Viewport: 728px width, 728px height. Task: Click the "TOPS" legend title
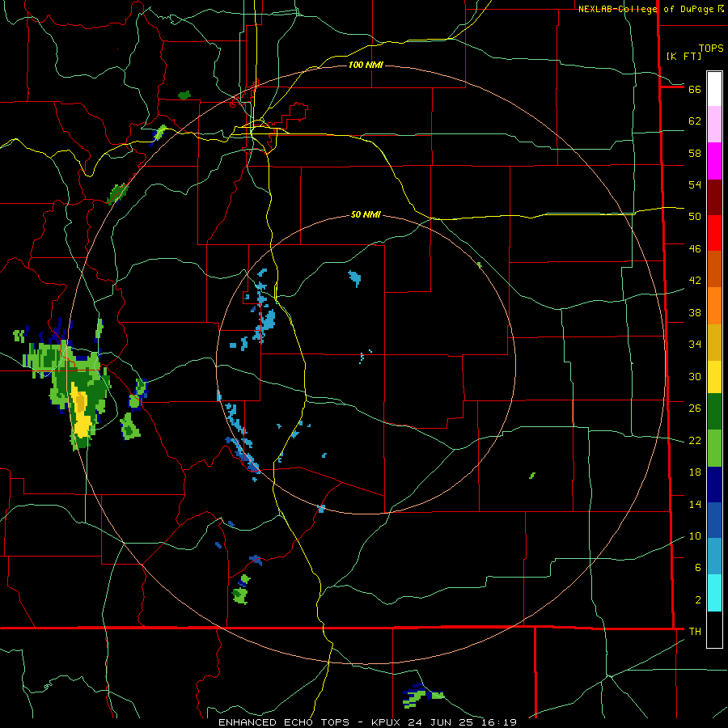711,49
